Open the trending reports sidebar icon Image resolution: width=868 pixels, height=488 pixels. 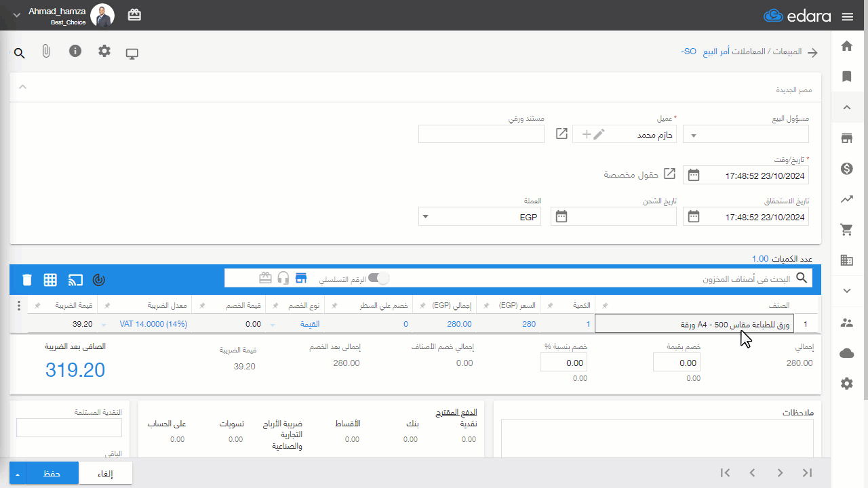pos(846,199)
